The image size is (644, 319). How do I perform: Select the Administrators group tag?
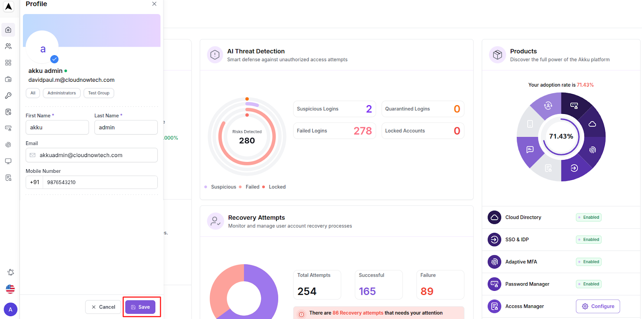(x=62, y=93)
